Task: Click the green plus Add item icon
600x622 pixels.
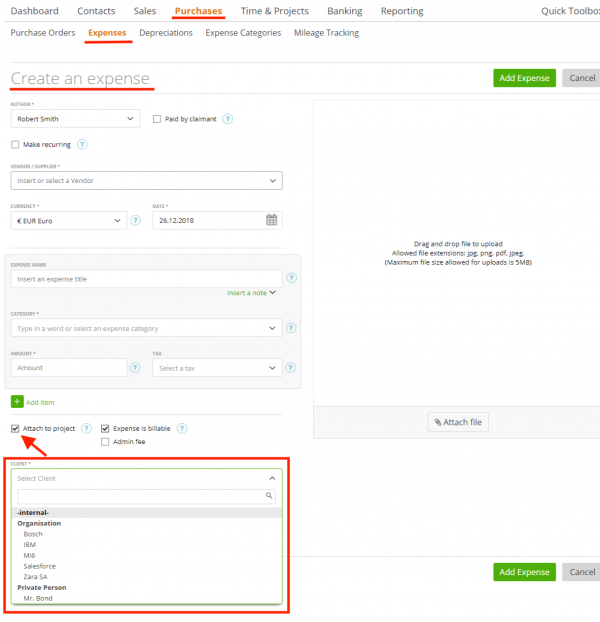Action: [x=17, y=402]
